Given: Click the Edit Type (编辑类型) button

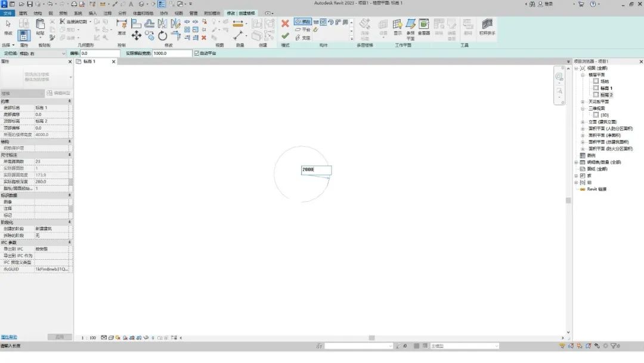Looking at the screenshot, I should click(58, 93).
